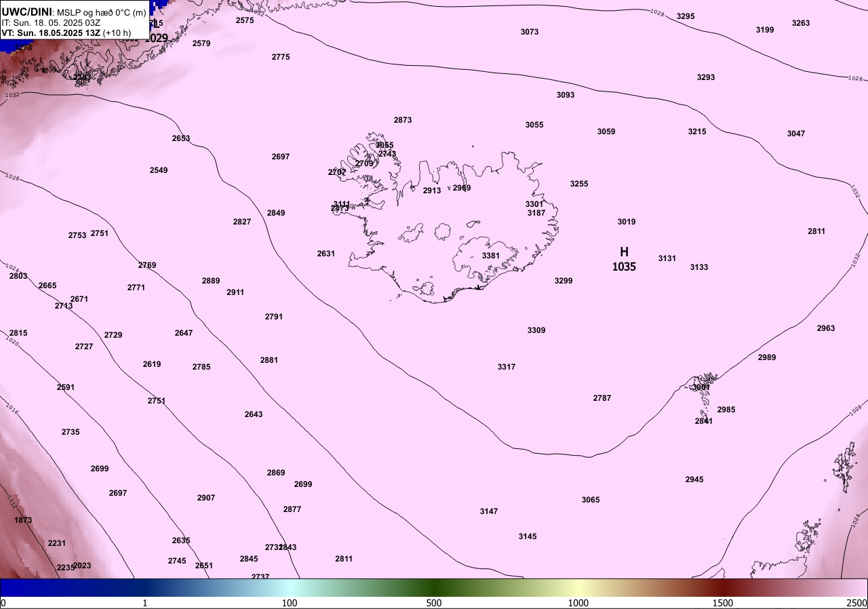Screen dimensions: 868x609
Task: Click the height value 2911
Action: [235, 292]
